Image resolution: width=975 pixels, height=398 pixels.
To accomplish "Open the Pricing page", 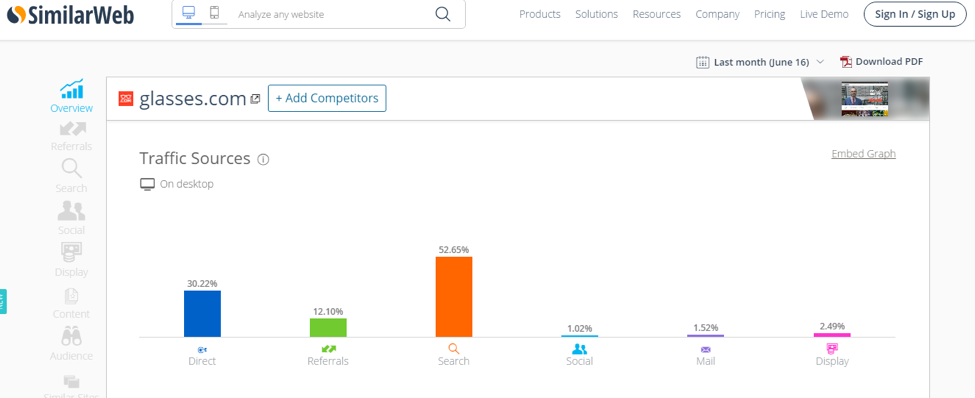I will 770,14.
